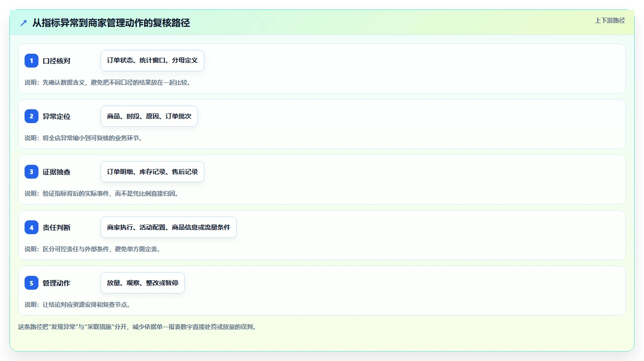Screen dimensions: 644x361
Task: Click the 商品、时段、原因、订单批次 chip
Action: [x=149, y=116]
